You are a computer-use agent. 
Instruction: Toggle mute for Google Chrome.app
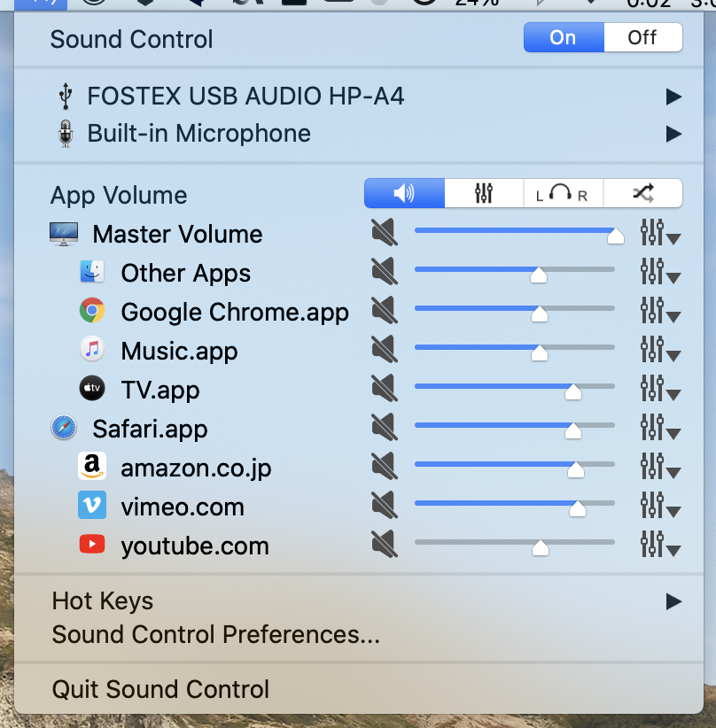[385, 310]
